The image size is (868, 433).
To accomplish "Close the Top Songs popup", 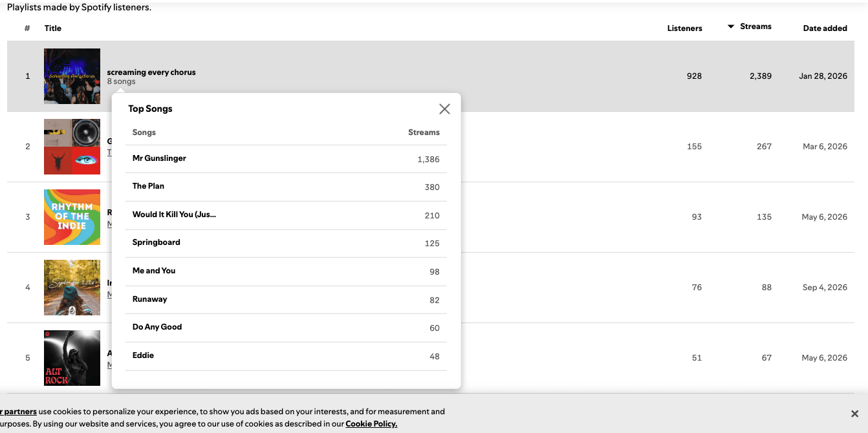I will coord(444,109).
